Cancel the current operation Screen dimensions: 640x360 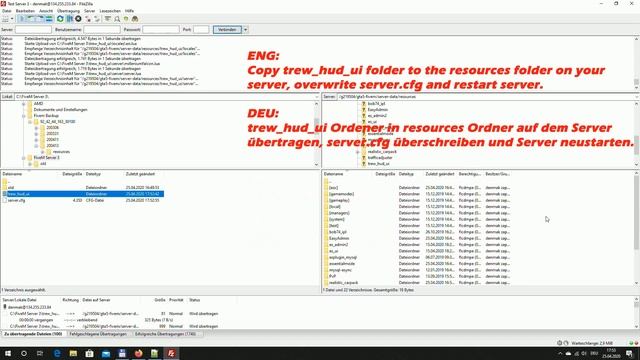78,19
